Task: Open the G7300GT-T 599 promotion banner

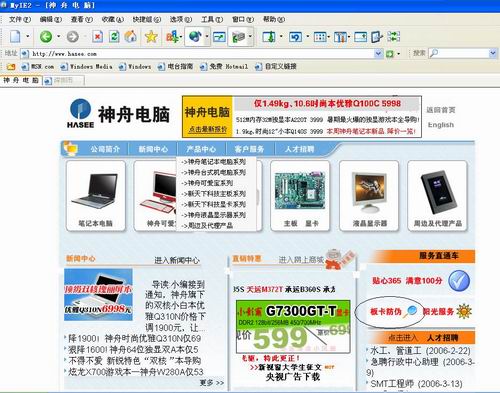Action: (x=293, y=327)
